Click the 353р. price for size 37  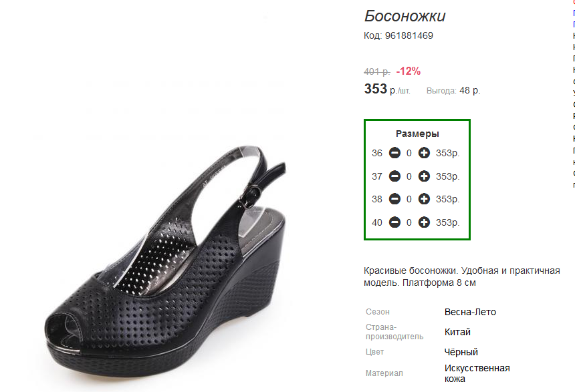(x=447, y=176)
